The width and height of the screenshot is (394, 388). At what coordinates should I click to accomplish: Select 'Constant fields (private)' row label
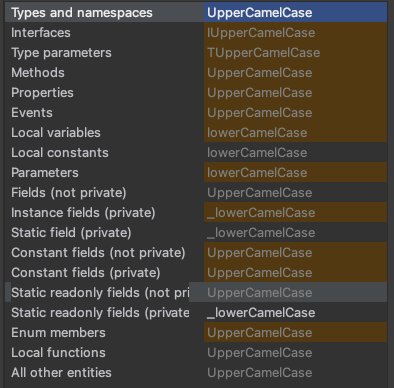86,273
